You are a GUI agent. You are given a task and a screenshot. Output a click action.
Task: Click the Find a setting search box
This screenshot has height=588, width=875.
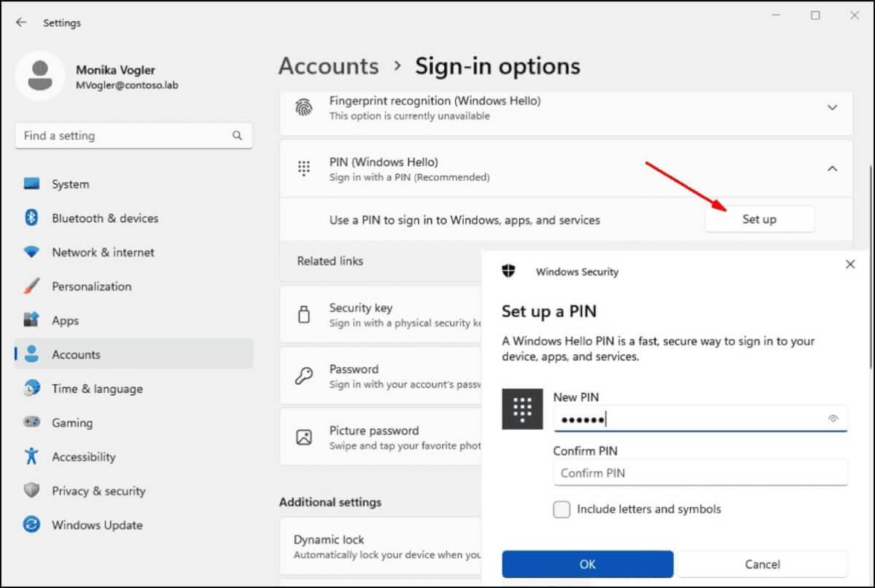coord(134,136)
